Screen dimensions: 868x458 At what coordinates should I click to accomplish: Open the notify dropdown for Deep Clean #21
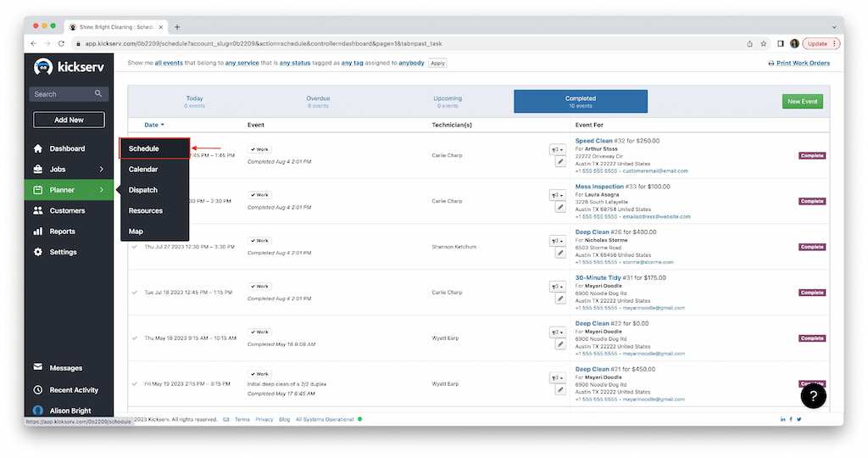click(x=558, y=377)
